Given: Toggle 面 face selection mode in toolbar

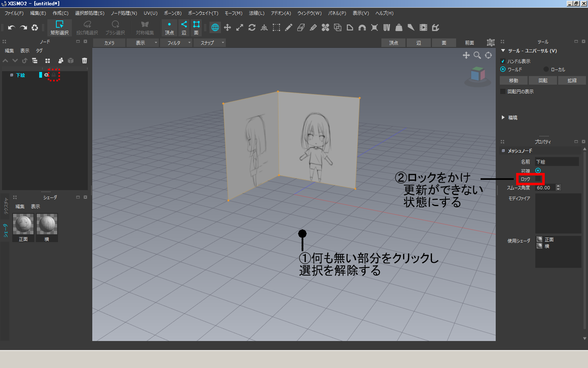Looking at the screenshot, I should [x=196, y=27].
